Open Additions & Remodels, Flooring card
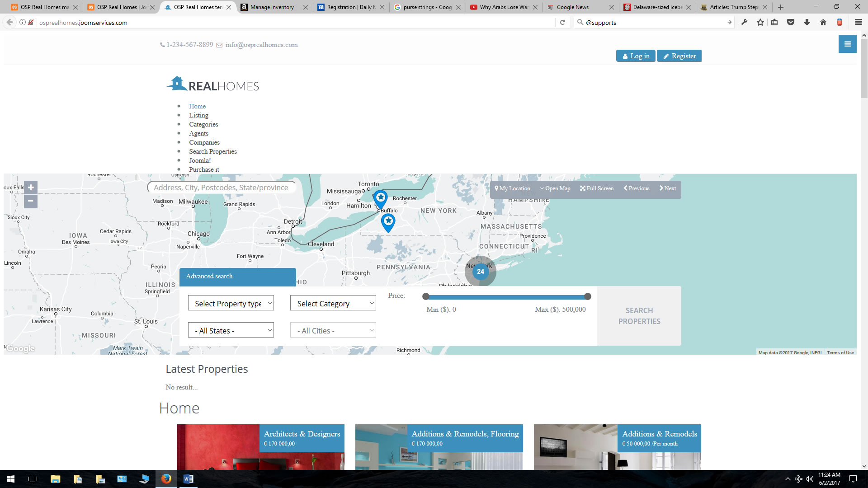The height and width of the screenshot is (488, 868). pyautogui.click(x=439, y=447)
